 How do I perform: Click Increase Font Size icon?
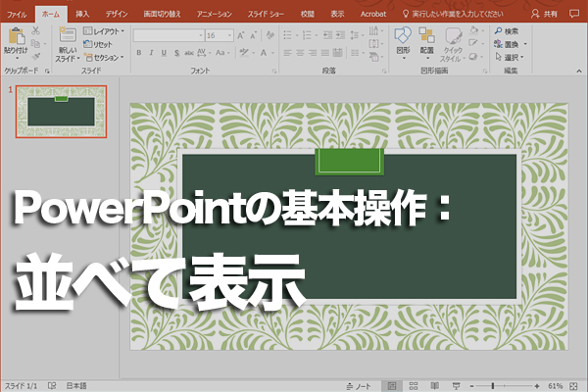pos(241,35)
